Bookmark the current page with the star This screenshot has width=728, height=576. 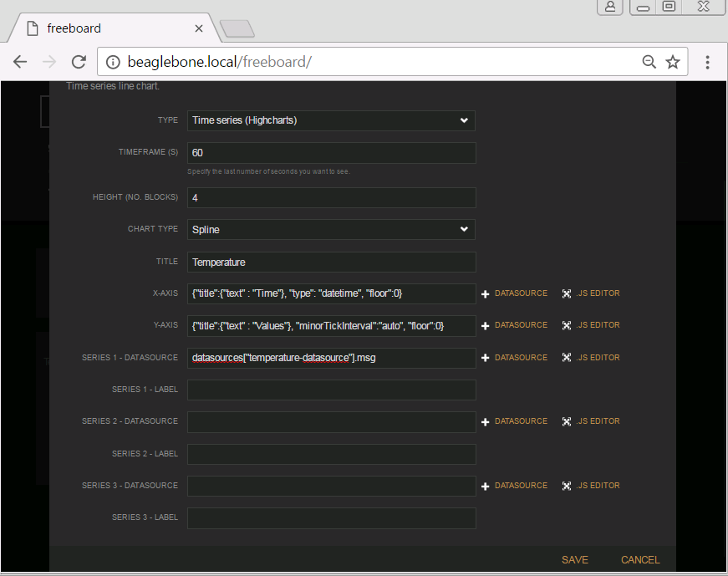click(x=673, y=61)
